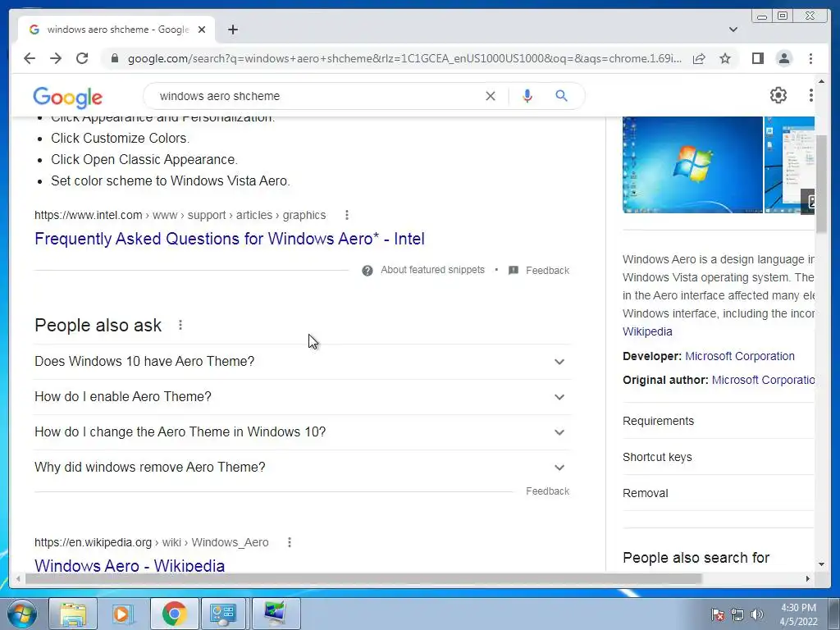Viewport: 840px width, 630px height.
Task: Open Chrome's three-dot menu
Action: 811,58
